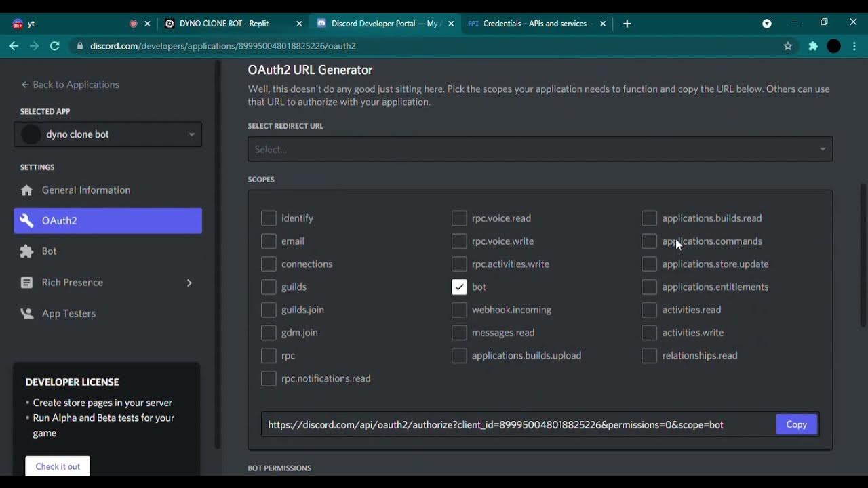Close the Discord Developer Portal tab

tap(451, 24)
